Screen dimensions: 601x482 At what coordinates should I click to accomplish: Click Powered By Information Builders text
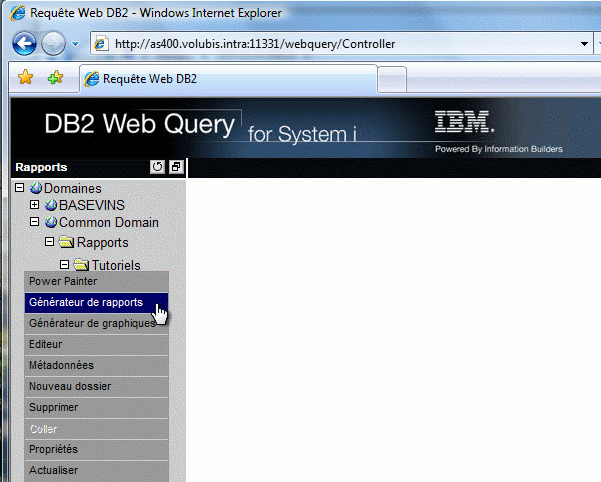point(499,149)
